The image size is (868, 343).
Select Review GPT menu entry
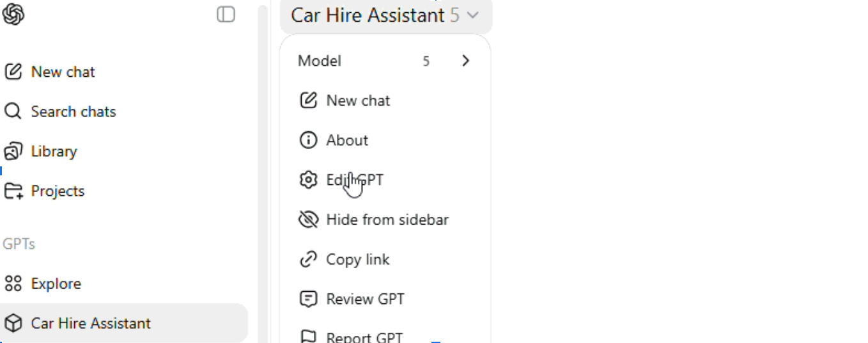[385, 299]
